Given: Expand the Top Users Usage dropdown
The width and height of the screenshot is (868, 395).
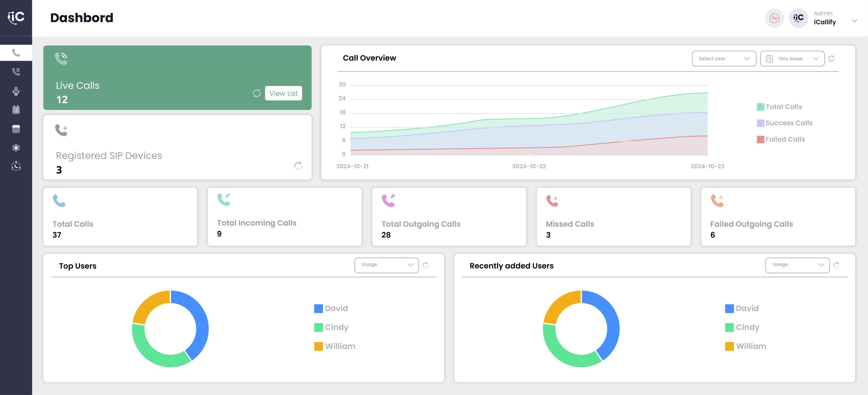Looking at the screenshot, I should 385,265.
